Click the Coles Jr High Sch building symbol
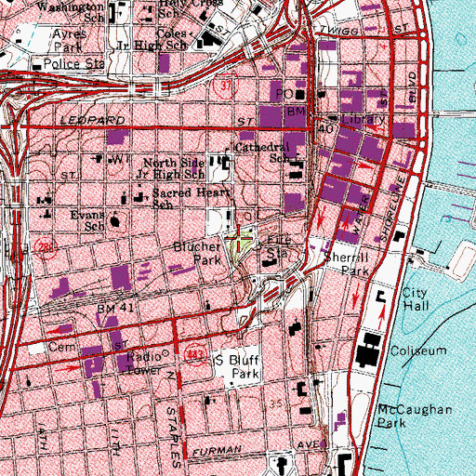476x476 pixels. tap(210, 40)
